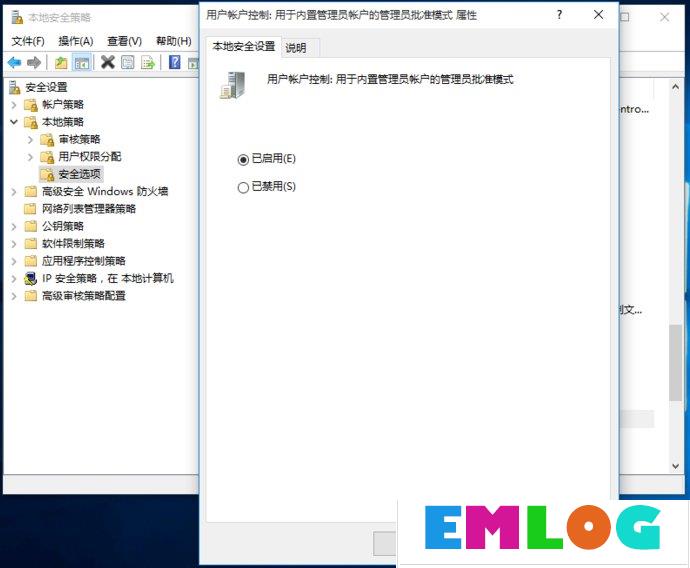
Task: Click the 软件限制策略 folder icon
Action: [x=30, y=243]
